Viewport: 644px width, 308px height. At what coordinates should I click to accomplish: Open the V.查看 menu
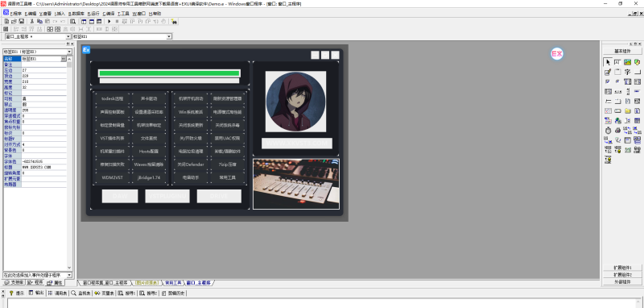pyautogui.click(x=45, y=14)
